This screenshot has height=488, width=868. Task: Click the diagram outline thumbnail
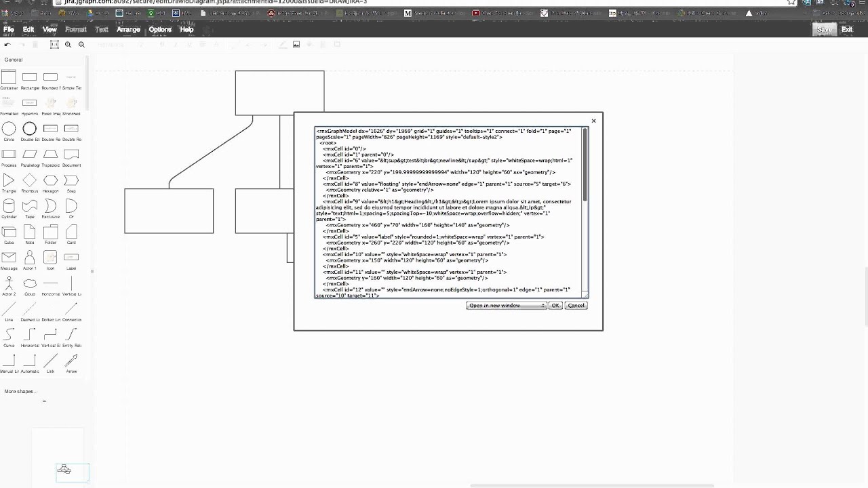coord(64,470)
